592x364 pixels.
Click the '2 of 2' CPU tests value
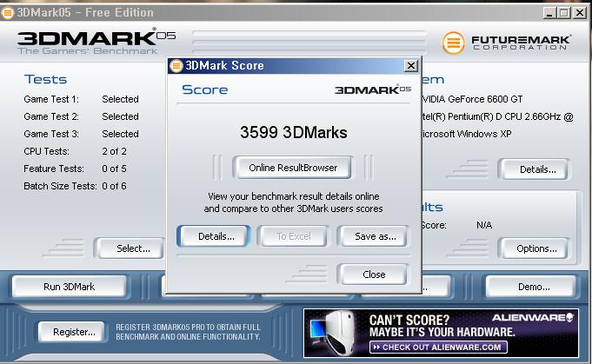115,151
